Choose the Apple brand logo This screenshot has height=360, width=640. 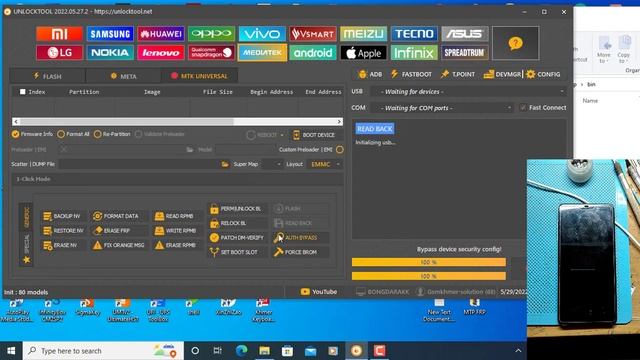pyautogui.click(x=363, y=53)
